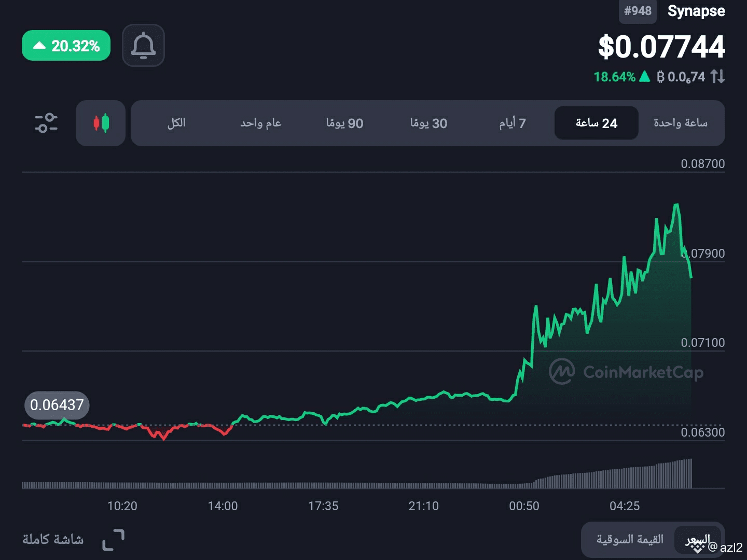Select the 30 يومًا time range
The height and width of the screenshot is (560, 747).
point(428,123)
